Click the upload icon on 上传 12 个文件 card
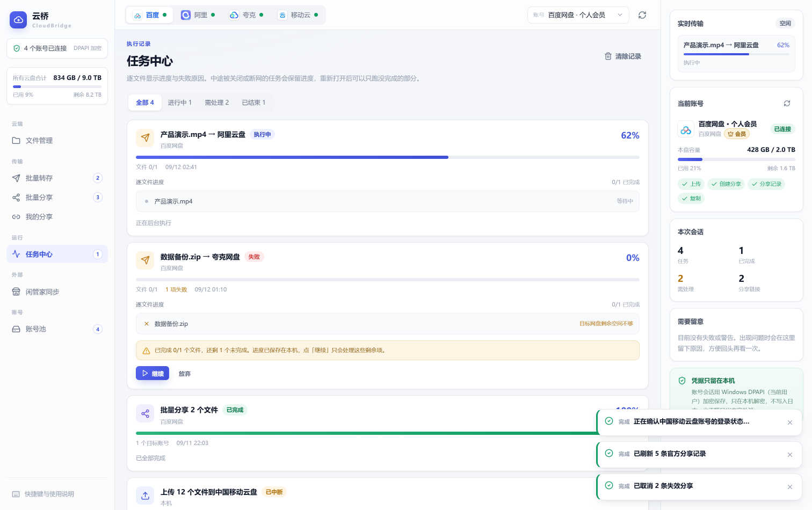The height and width of the screenshot is (510, 812). click(145, 496)
